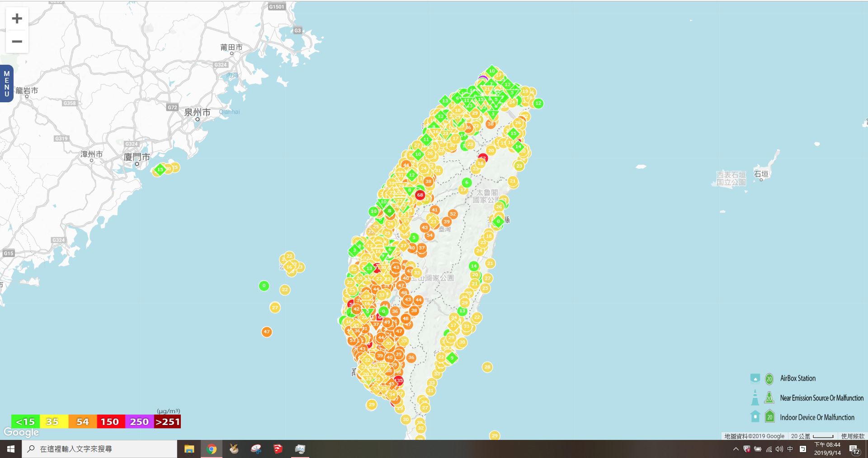This screenshot has height=458, width=868.
Task: Select yellow 29 marker off southwest coast
Action: pos(372,405)
